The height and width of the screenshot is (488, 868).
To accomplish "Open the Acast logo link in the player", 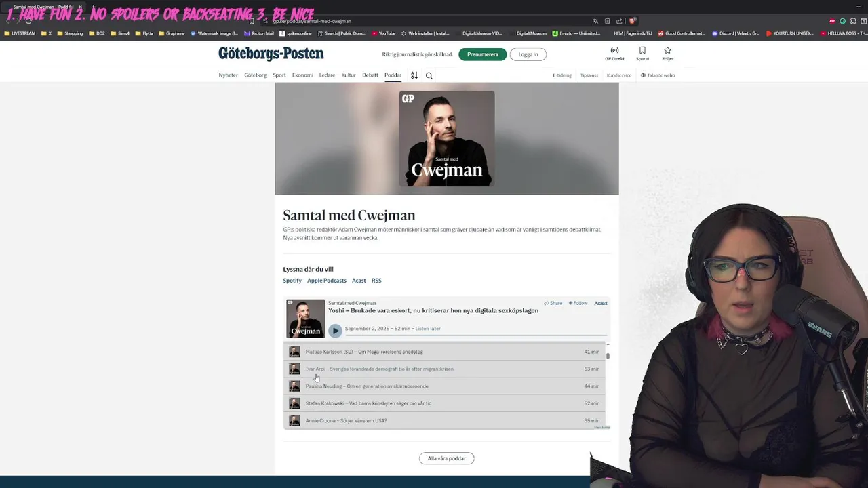I will pos(601,303).
